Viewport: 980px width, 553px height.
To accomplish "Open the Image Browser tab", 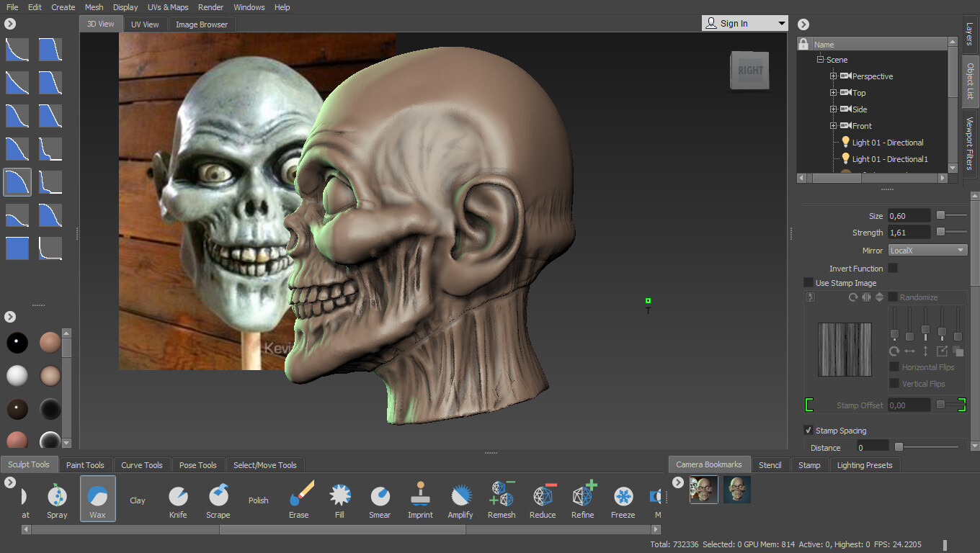I will tap(202, 24).
